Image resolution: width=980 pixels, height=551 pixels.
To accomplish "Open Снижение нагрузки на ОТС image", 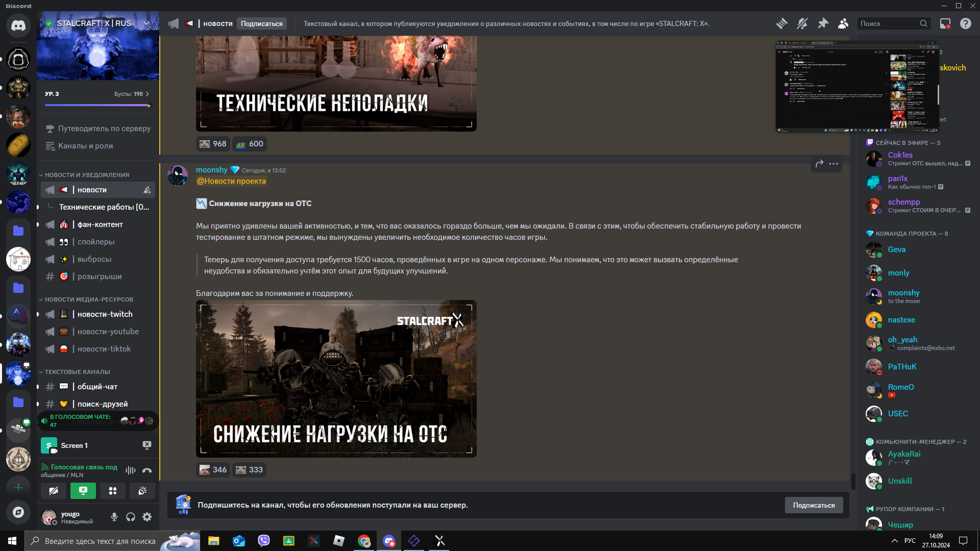I will pyautogui.click(x=336, y=379).
